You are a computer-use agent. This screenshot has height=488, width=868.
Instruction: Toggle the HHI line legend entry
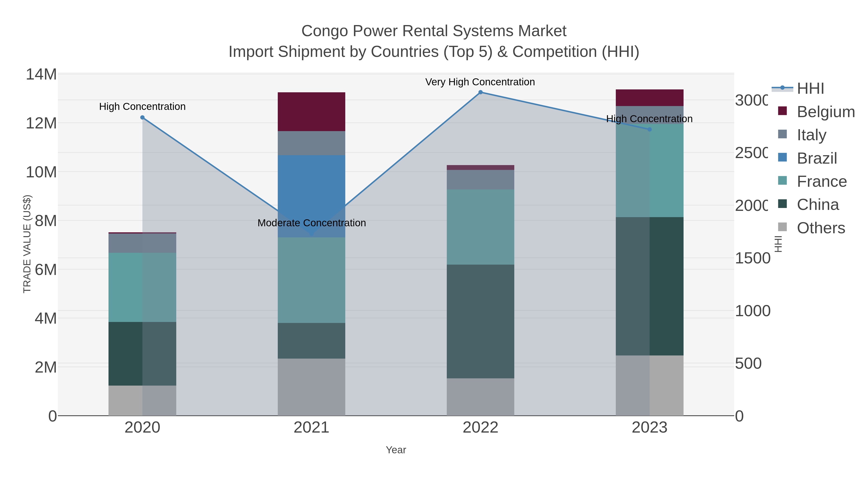click(798, 88)
